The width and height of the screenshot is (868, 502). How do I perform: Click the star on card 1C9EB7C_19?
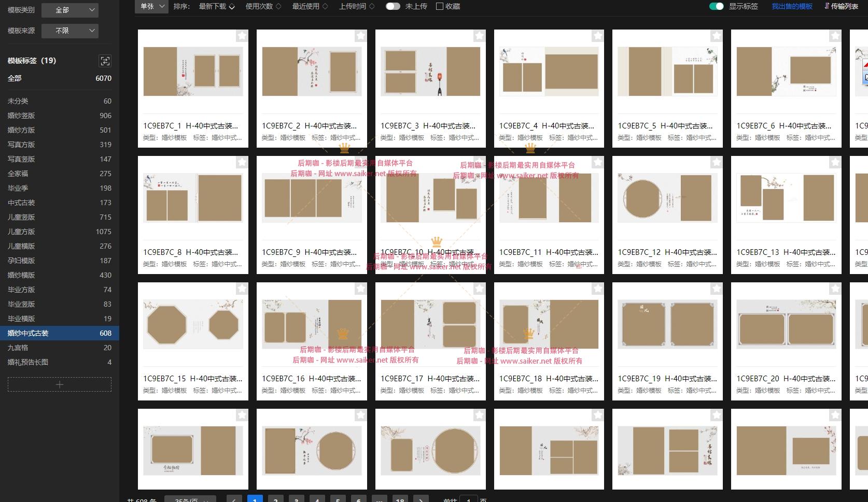point(717,289)
